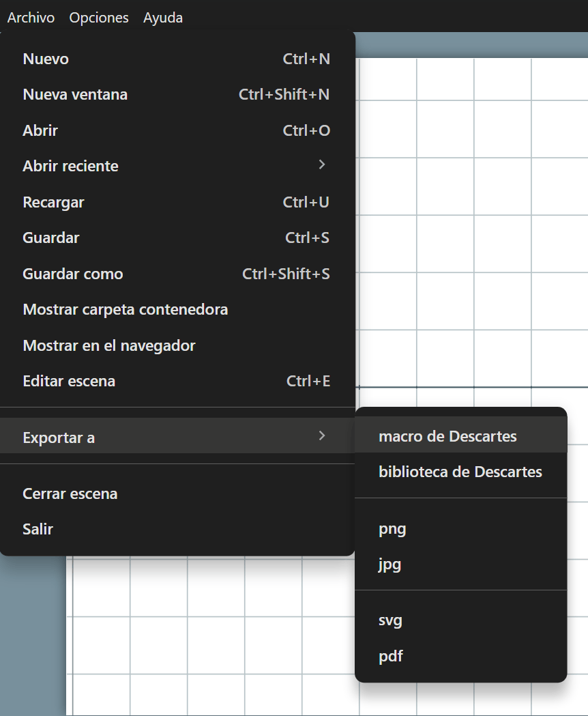Export as biblioteca de Descartes

[x=460, y=472]
